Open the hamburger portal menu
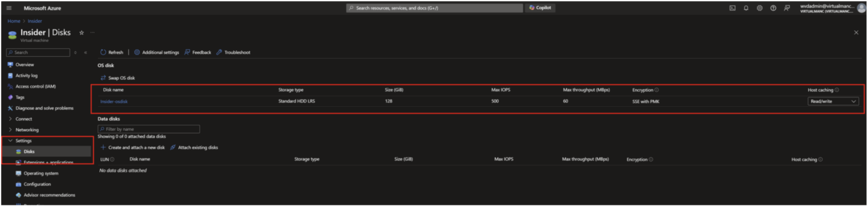868x206 pixels. [9, 8]
